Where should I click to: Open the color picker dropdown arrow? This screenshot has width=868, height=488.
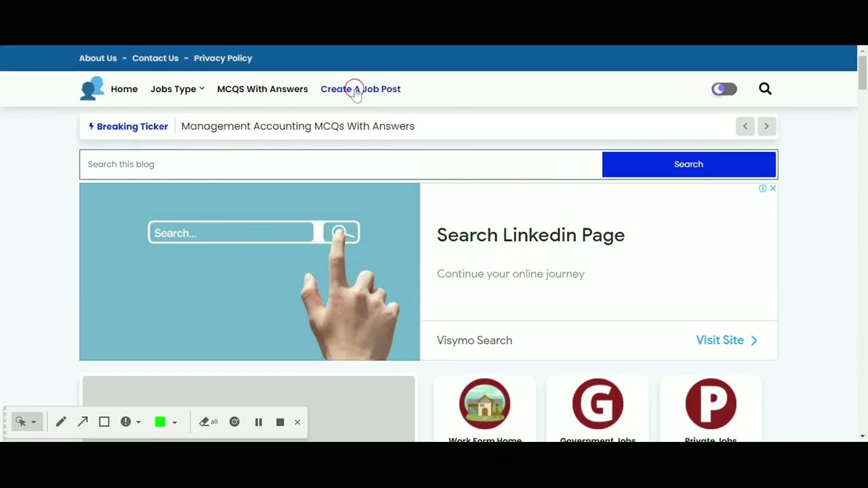pyautogui.click(x=174, y=422)
